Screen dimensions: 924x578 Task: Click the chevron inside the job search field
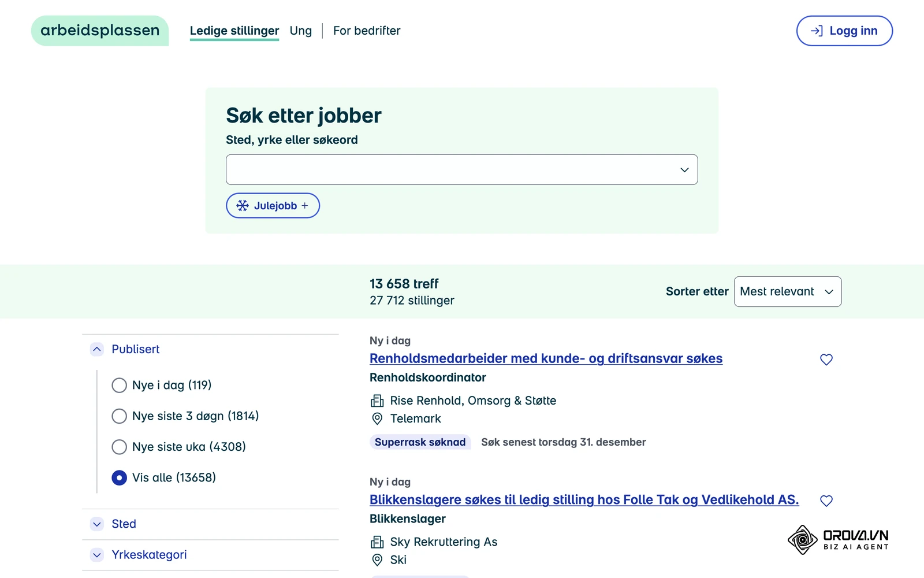684,170
